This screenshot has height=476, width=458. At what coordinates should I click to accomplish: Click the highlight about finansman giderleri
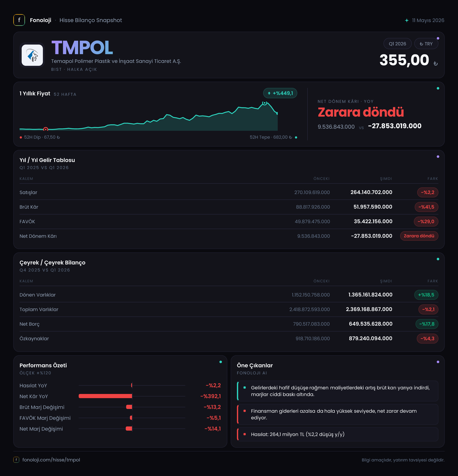(338, 414)
